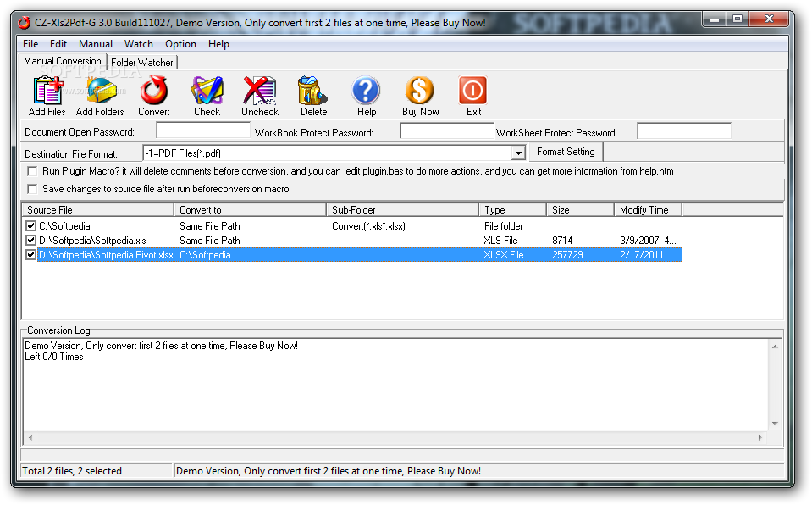Click the Format Setting button

click(x=566, y=152)
